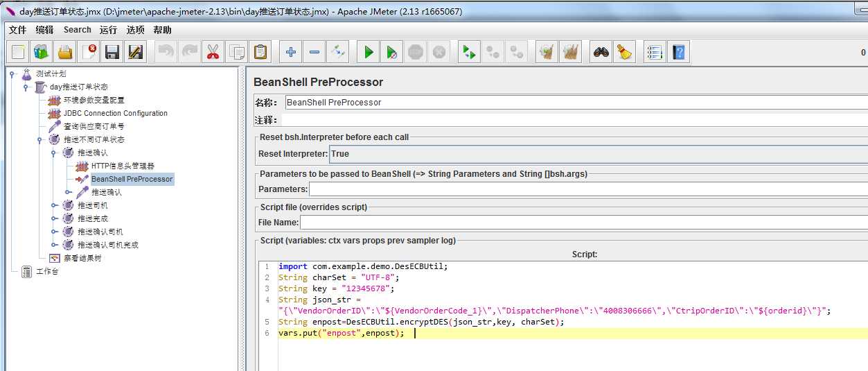868x371 pixels.
Task: Collapse the day推送订单状态 thread group
Action: (x=26, y=87)
